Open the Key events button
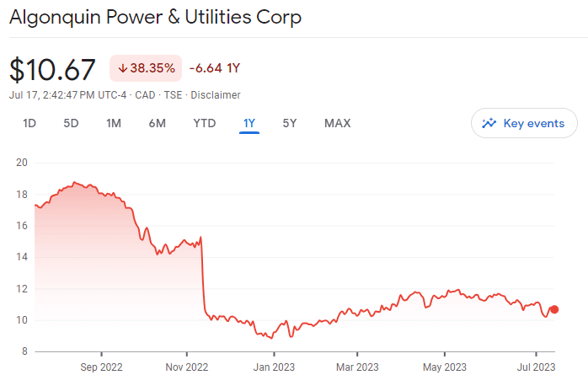 pos(524,123)
